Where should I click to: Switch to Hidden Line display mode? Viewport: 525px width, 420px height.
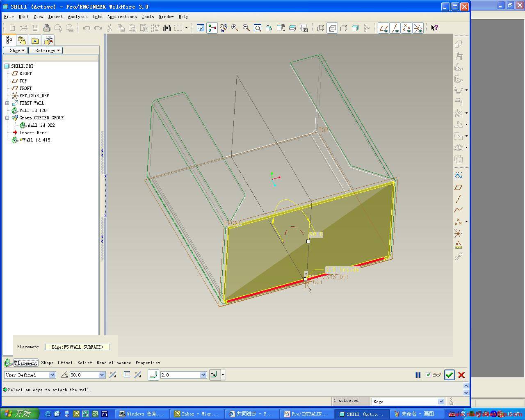pos(332,28)
